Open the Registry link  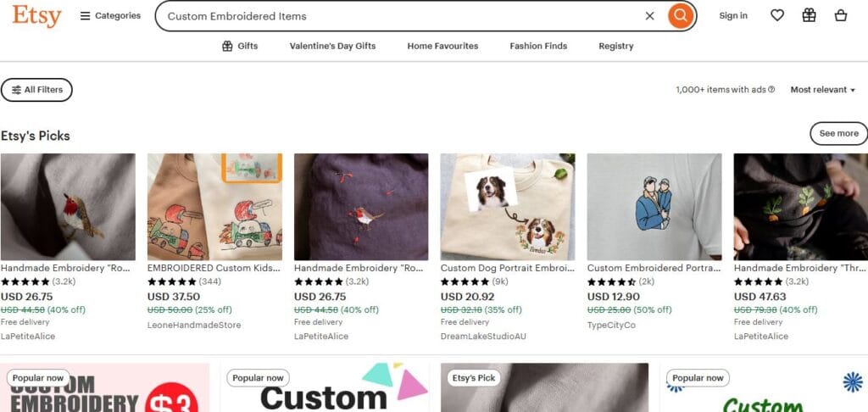coord(615,46)
